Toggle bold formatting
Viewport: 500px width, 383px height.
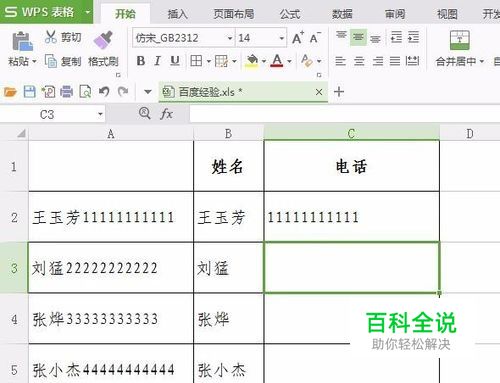tap(141, 61)
